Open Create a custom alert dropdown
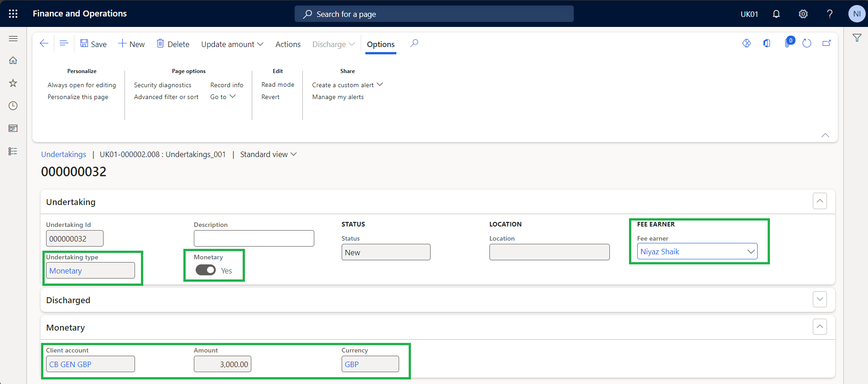This screenshot has height=384, width=868. click(x=348, y=85)
